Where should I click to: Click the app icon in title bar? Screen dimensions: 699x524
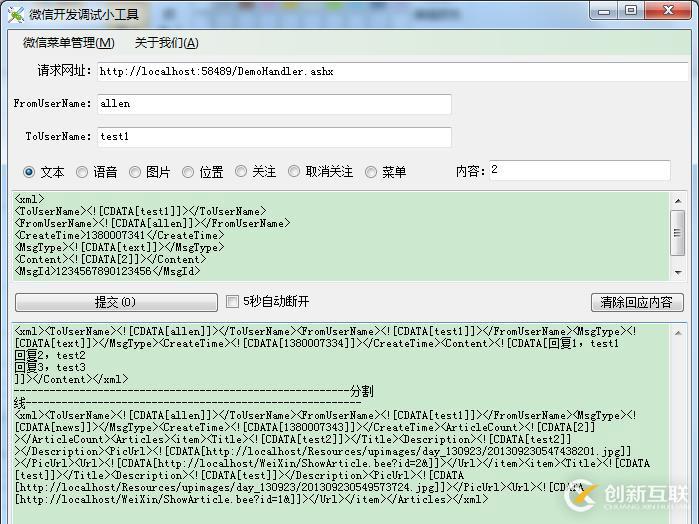(16, 14)
